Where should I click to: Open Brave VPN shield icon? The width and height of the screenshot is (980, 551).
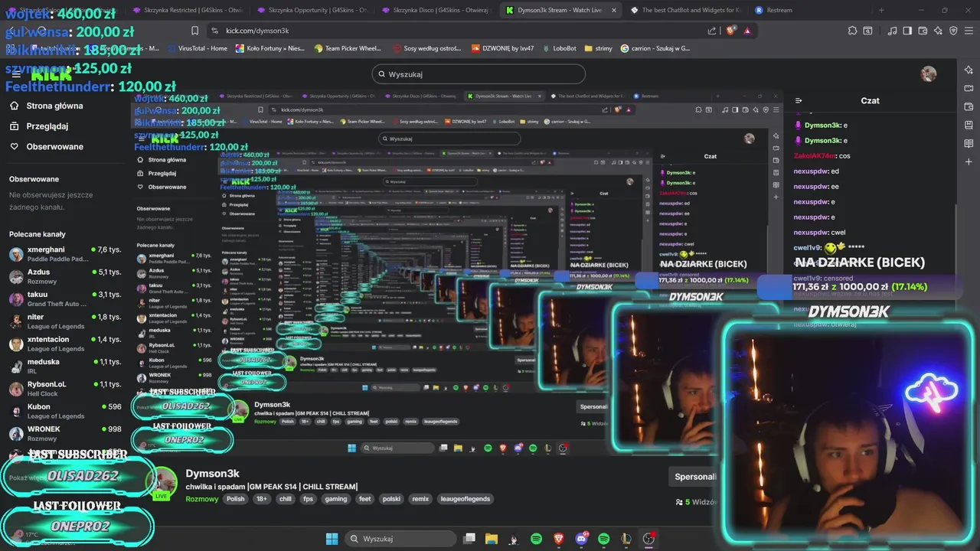coord(953,31)
